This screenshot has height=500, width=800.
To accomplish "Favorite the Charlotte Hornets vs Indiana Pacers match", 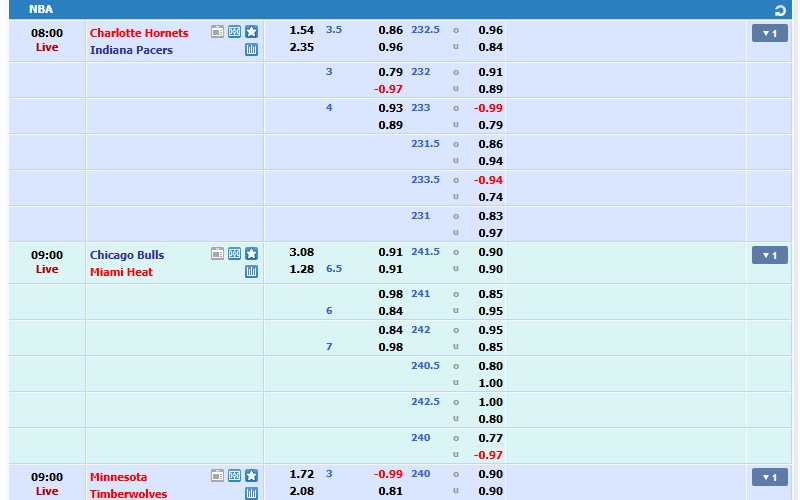I will pyautogui.click(x=252, y=32).
